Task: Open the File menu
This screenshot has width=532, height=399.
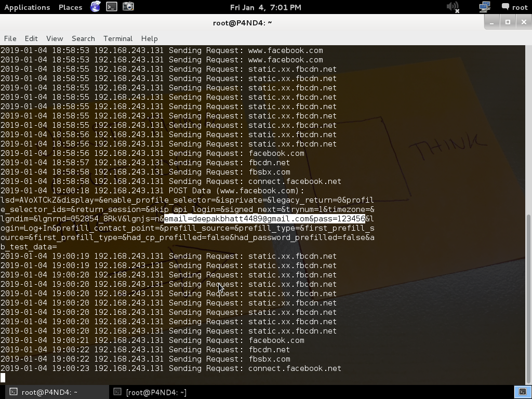Action: pyautogui.click(x=10, y=38)
